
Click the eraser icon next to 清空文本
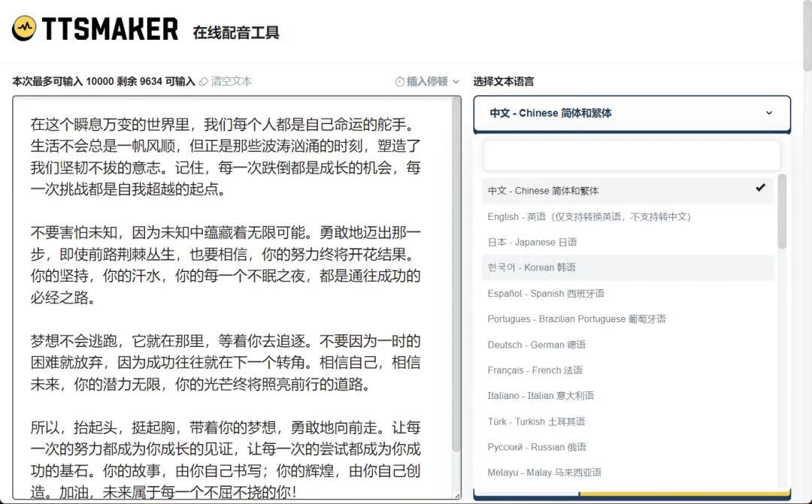pos(201,81)
